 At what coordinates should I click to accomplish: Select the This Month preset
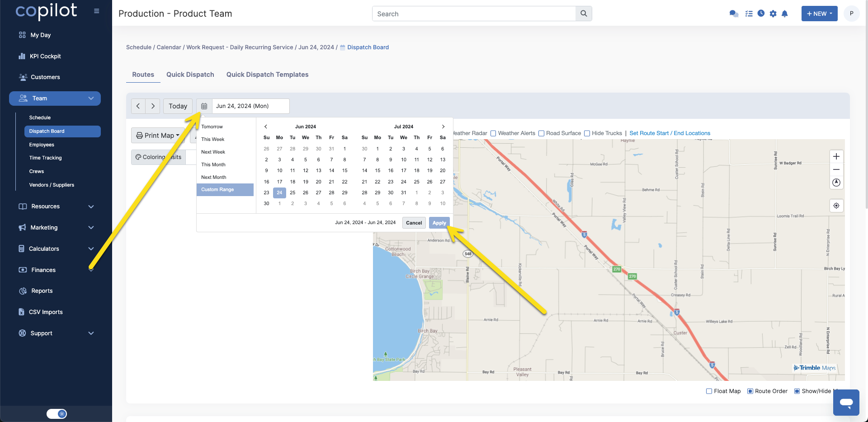[x=225, y=164]
